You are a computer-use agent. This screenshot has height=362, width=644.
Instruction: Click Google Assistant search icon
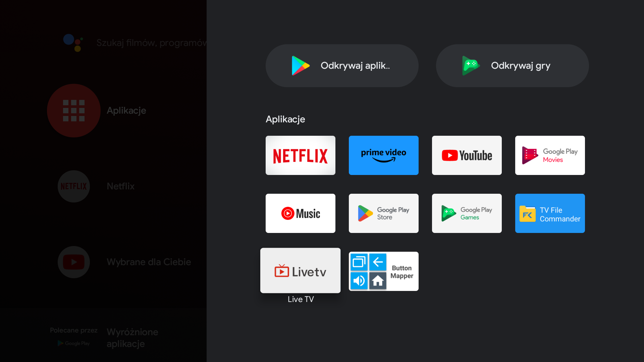click(73, 43)
